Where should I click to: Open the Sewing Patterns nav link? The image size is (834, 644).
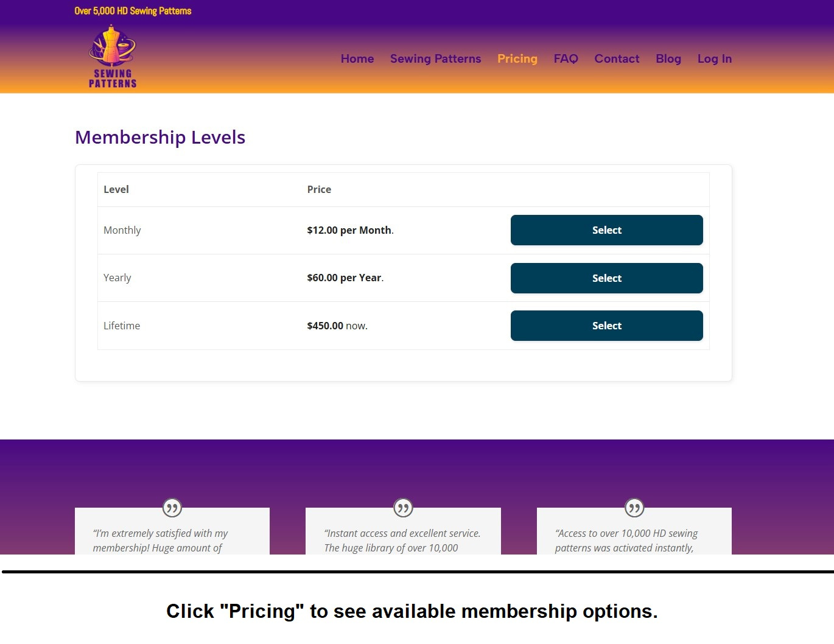click(435, 59)
